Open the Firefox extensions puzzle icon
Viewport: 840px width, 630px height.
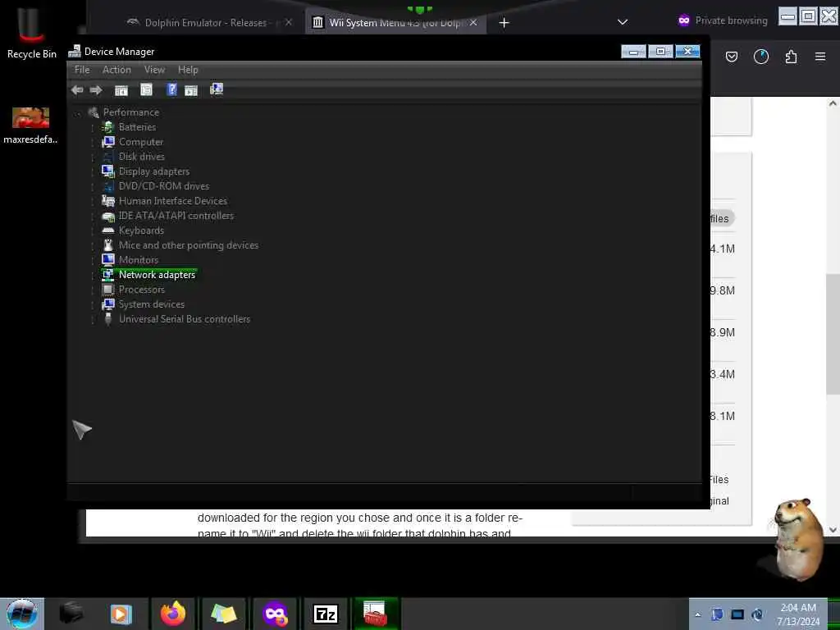792,57
